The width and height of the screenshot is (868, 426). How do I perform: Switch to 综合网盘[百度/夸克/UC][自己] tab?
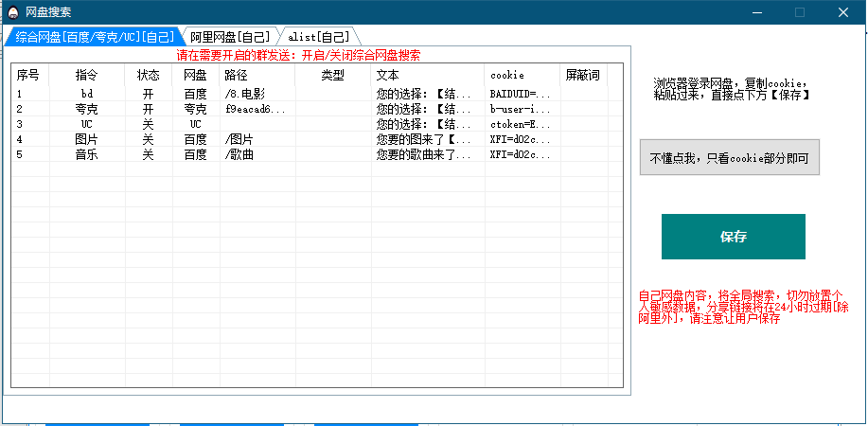tap(94, 37)
